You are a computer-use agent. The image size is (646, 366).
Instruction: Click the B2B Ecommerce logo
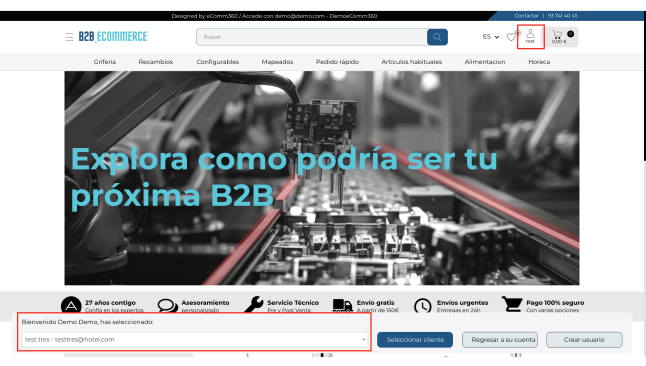point(113,36)
